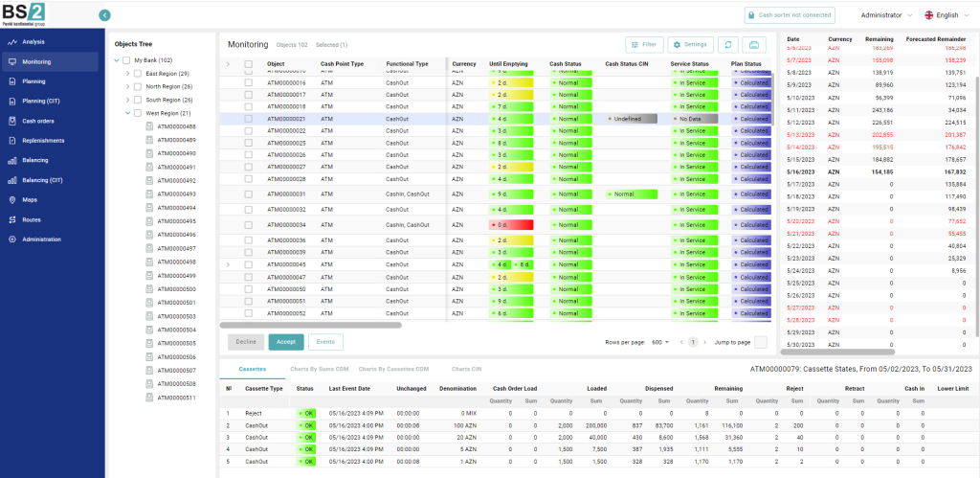Expand the East Region tree node
The image size is (980, 478).
(127, 74)
